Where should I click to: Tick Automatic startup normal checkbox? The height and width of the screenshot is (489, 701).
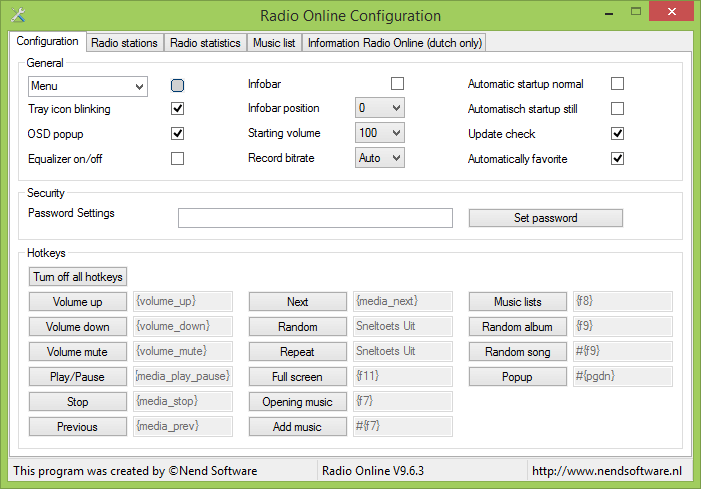tap(617, 84)
